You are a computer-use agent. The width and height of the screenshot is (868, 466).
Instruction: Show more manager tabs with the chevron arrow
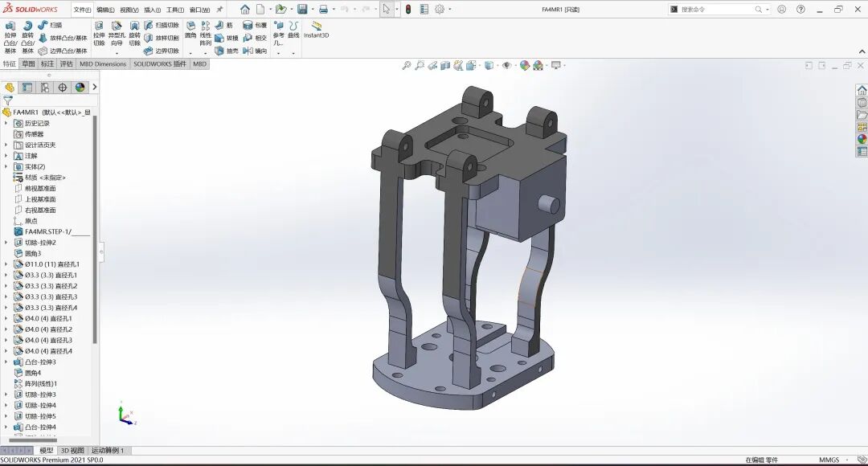coord(95,87)
